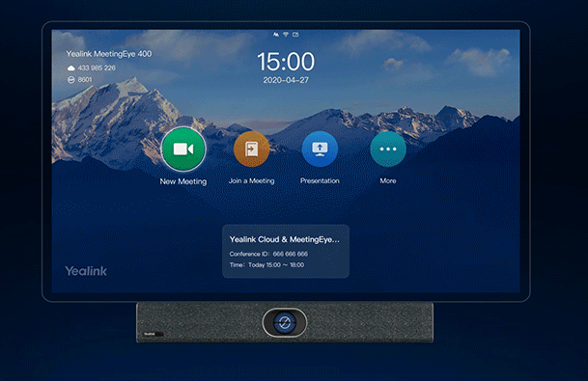Click the 15:00 clock display

pyautogui.click(x=286, y=62)
